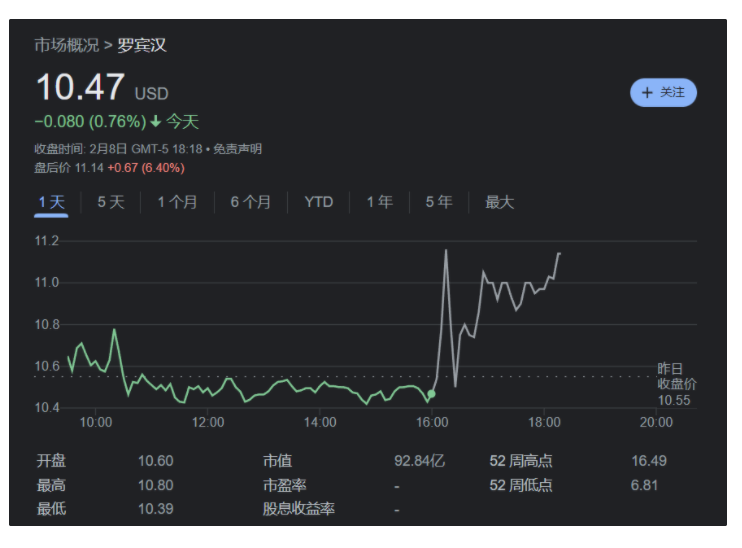Click the green closing dot on chart
Image resolution: width=742 pixels, height=548 pixels.
(x=431, y=394)
